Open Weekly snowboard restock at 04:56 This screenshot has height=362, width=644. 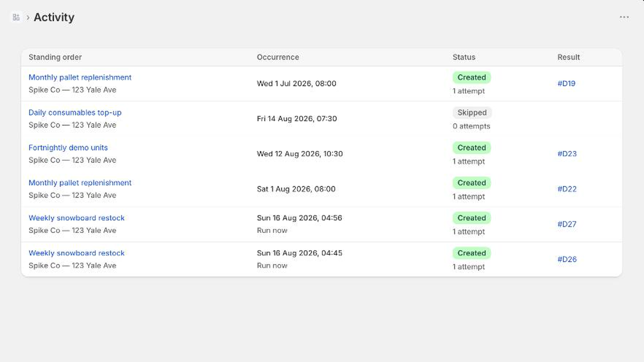pyautogui.click(x=76, y=218)
